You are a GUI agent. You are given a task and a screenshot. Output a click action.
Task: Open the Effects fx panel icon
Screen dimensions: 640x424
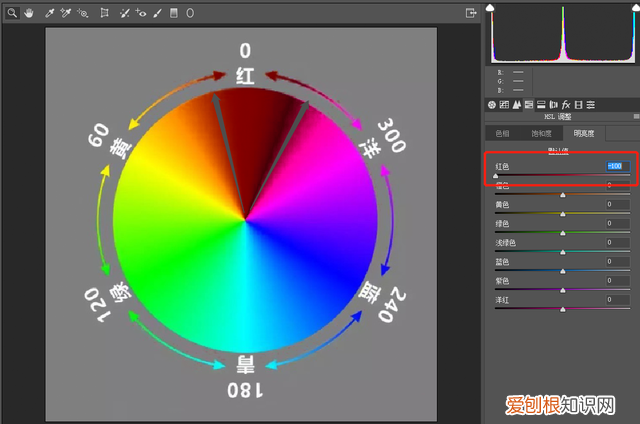(565, 104)
